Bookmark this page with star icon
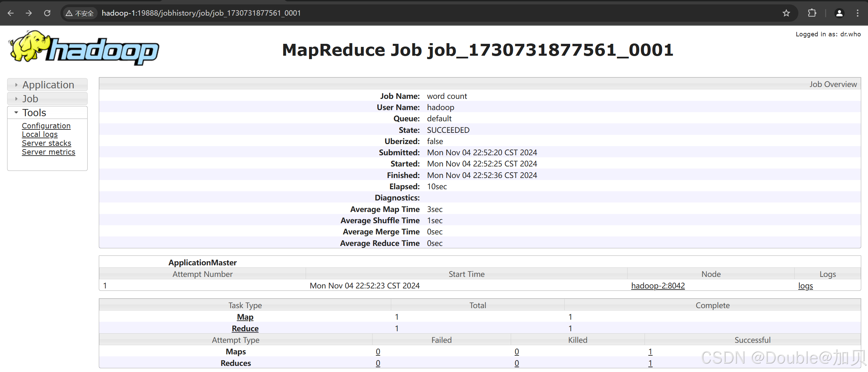The height and width of the screenshot is (372, 868). click(x=786, y=13)
